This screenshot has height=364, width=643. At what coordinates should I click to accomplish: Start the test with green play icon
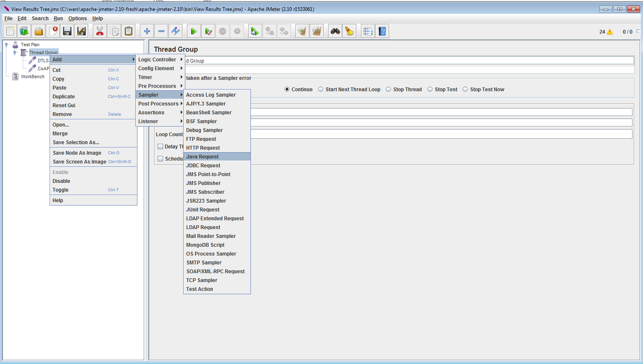[194, 31]
